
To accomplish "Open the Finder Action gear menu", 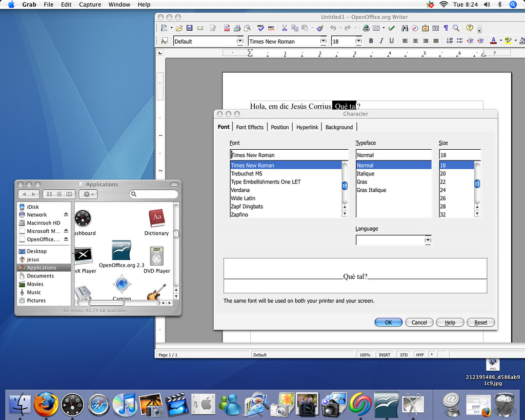I will click(x=88, y=194).
